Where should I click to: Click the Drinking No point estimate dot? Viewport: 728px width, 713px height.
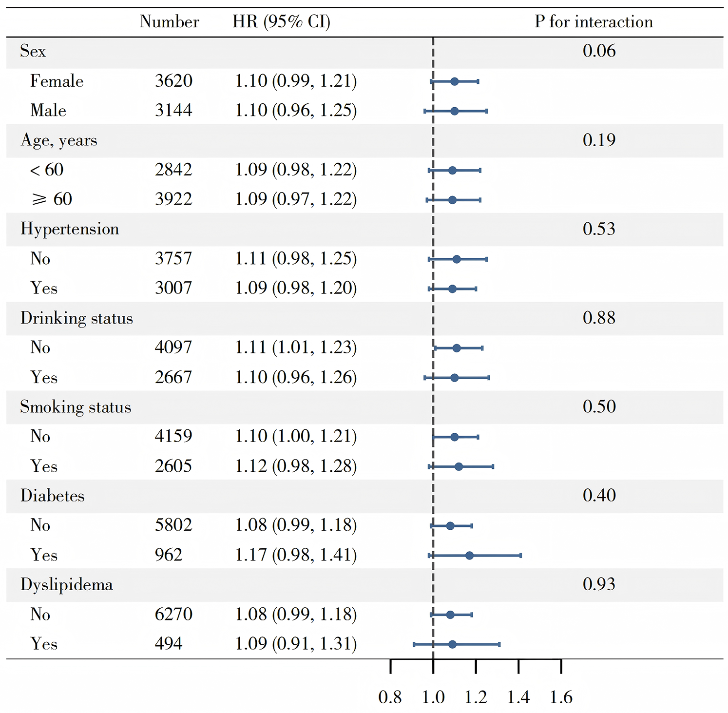click(457, 348)
